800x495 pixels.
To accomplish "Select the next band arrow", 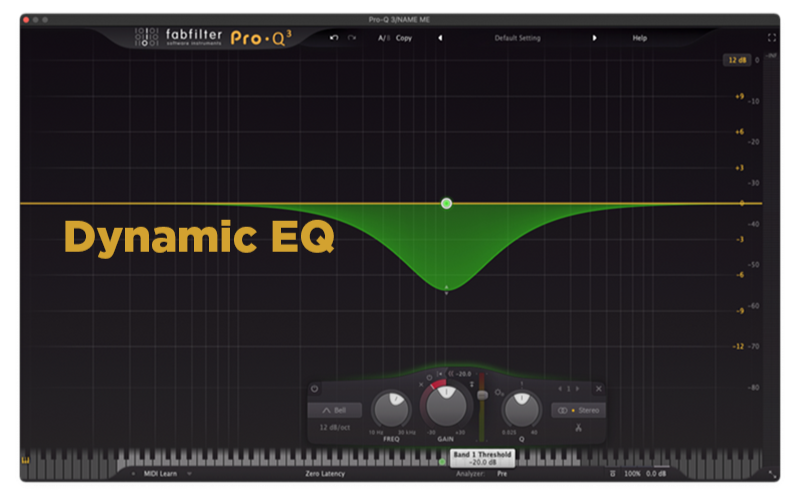I will (x=578, y=389).
